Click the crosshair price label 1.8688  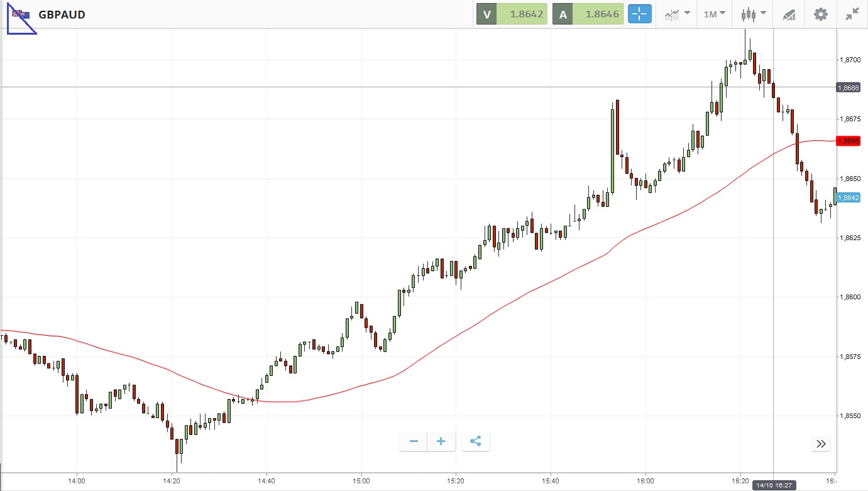click(849, 87)
